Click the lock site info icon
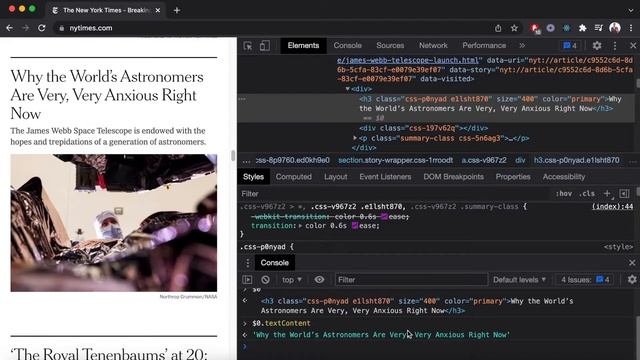 (x=62, y=28)
